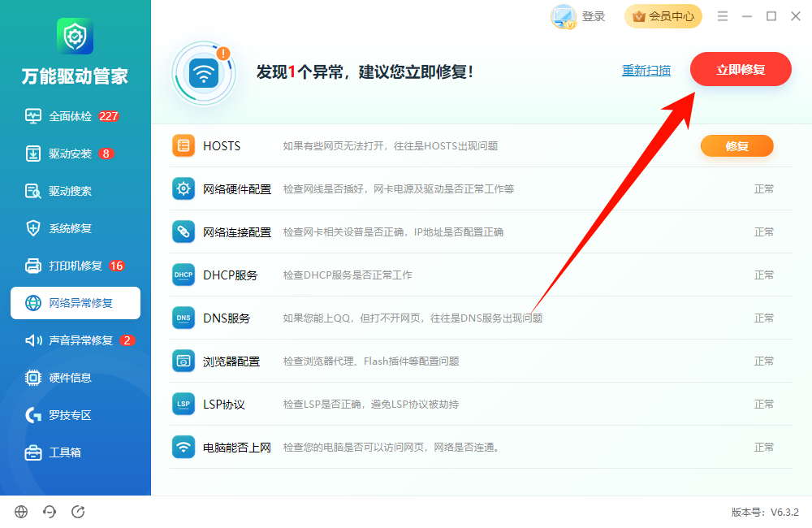Click the 罗技专区 Logitech icon
Screen dimensions: 812x528
(33, 415)
